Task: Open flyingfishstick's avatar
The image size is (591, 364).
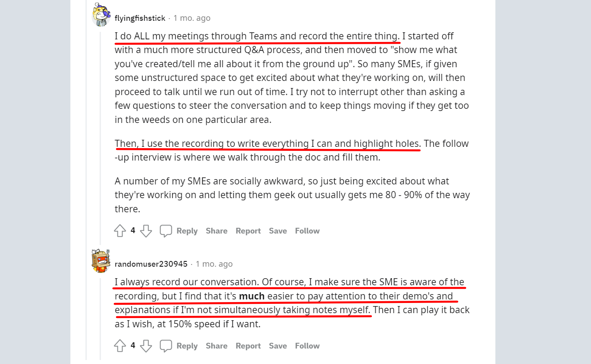Action: click(x=101, y=15)
